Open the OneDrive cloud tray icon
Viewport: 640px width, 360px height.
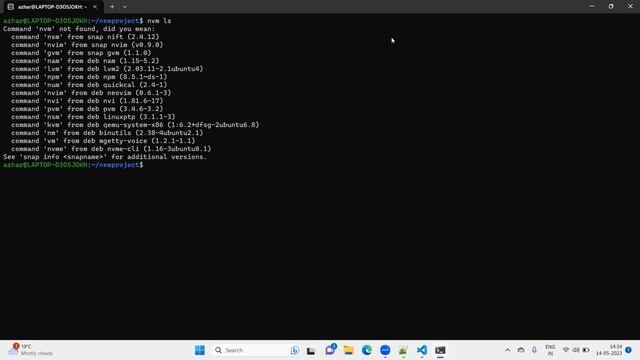(x=521, y=350)
